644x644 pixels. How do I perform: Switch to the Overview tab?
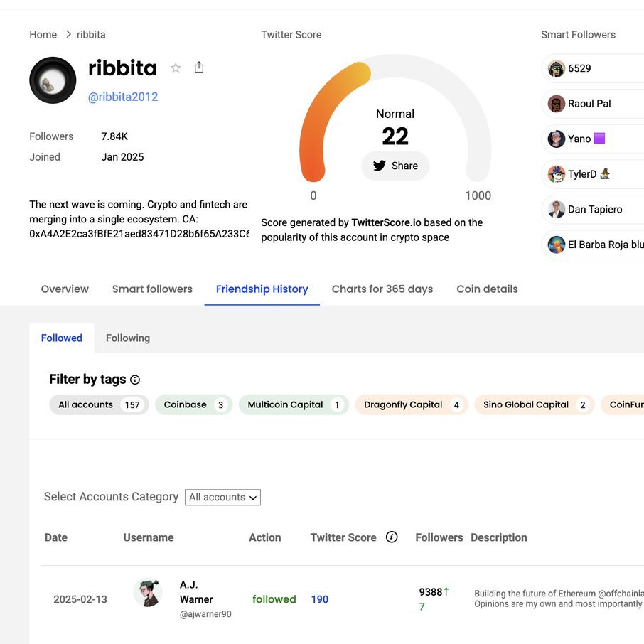(x=65, y=289)
